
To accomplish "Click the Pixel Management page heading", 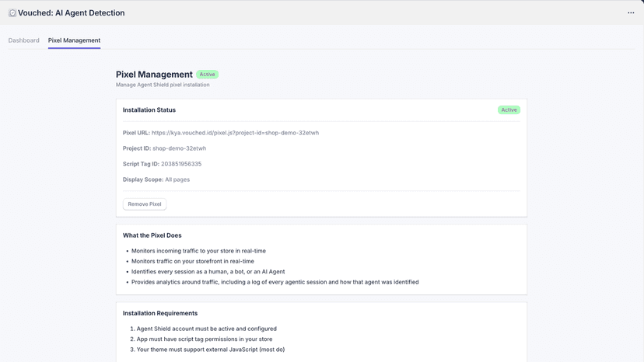I will (x=154, y=75).
